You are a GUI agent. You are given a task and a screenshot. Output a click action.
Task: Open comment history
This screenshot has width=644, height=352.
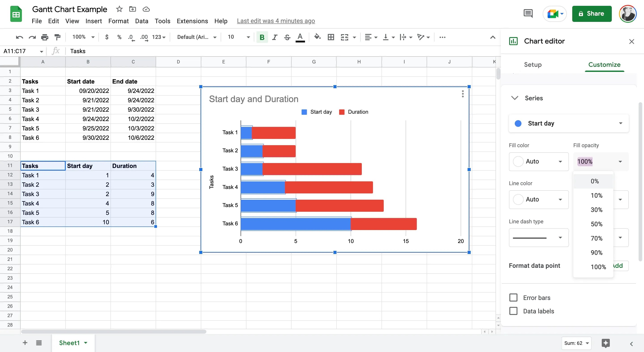click(528, 13)
